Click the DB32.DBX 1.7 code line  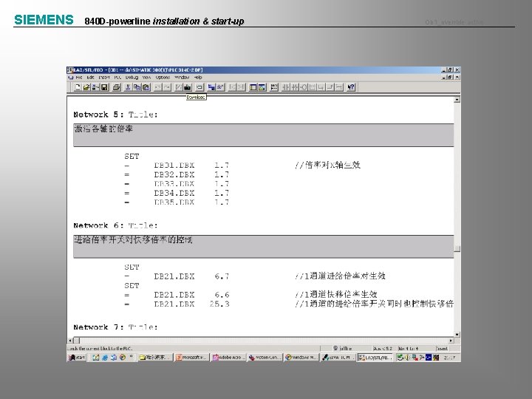pos(177,174)
